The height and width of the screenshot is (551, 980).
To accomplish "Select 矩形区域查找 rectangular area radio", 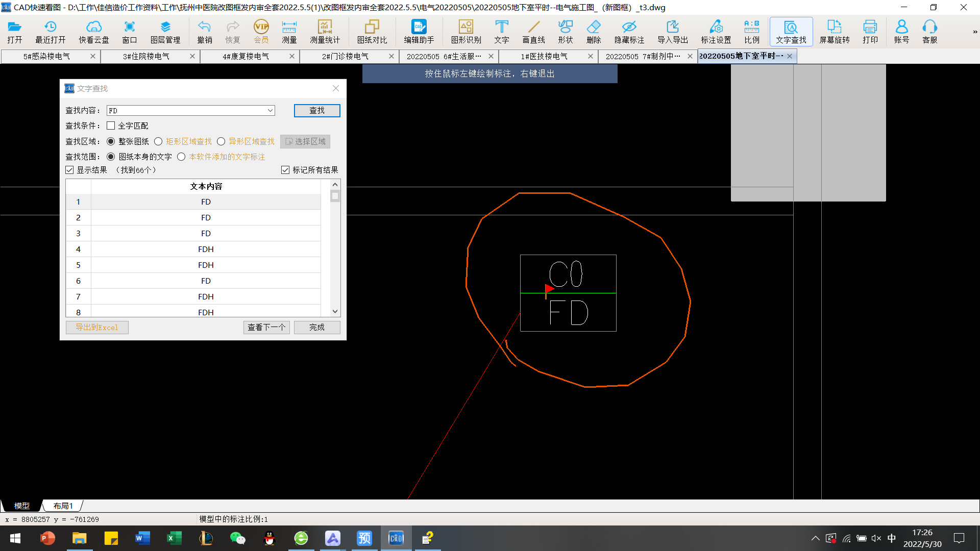I will [x=158, y=141].
